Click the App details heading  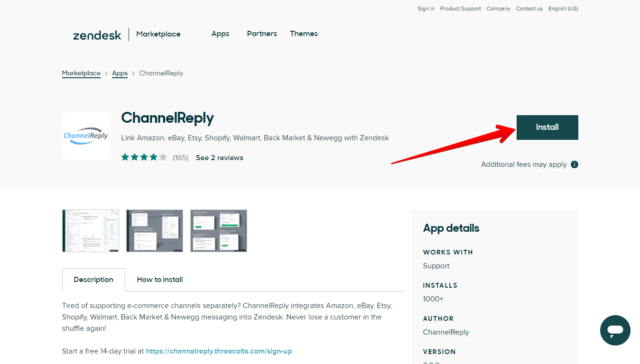(451, 228)
